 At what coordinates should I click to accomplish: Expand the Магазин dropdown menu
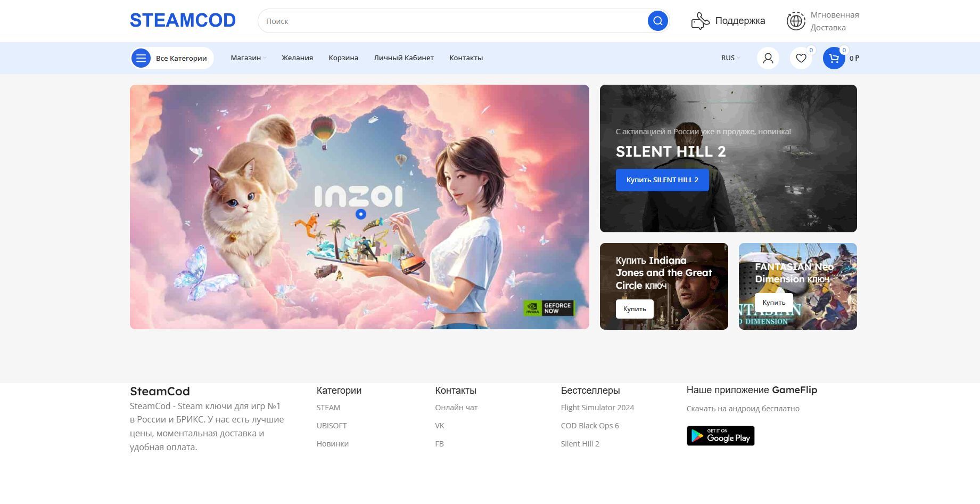point(249,58)
